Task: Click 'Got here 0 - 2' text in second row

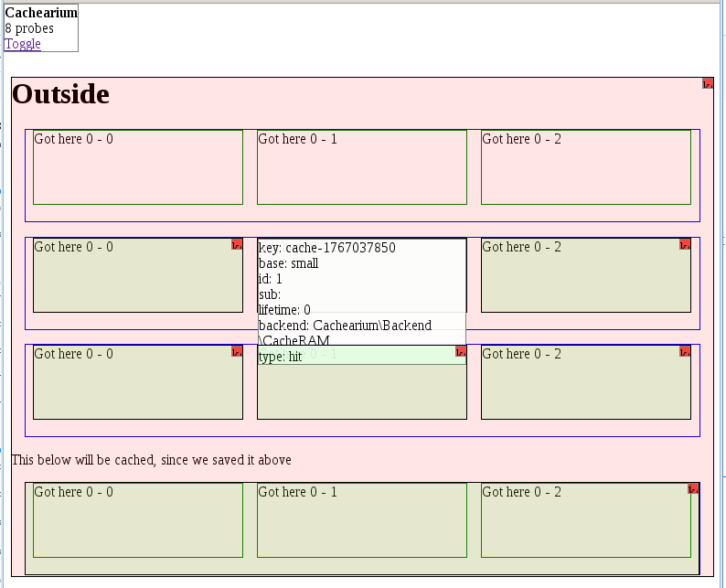Action: (521, 247)
